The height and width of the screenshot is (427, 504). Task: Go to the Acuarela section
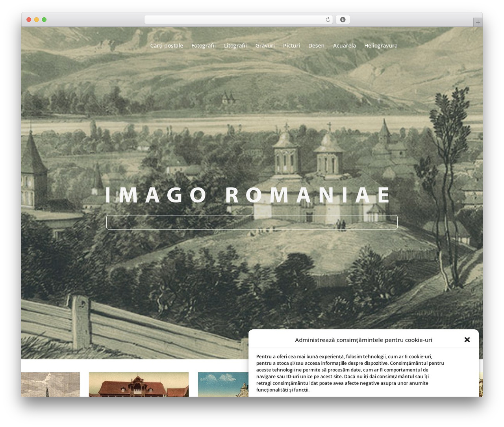[x=345, y=46]
